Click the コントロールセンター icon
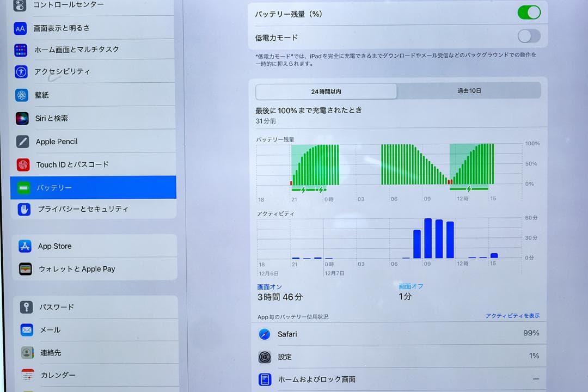 [x=21, y=5]
